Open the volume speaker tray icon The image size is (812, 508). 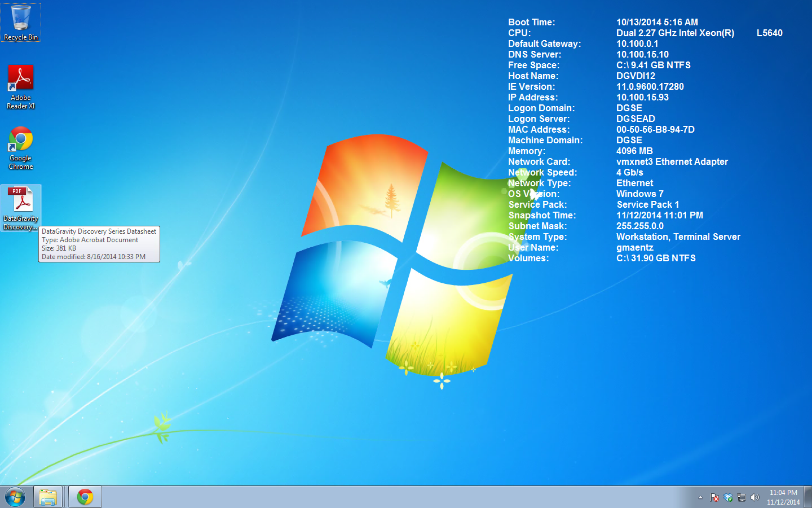755,497
